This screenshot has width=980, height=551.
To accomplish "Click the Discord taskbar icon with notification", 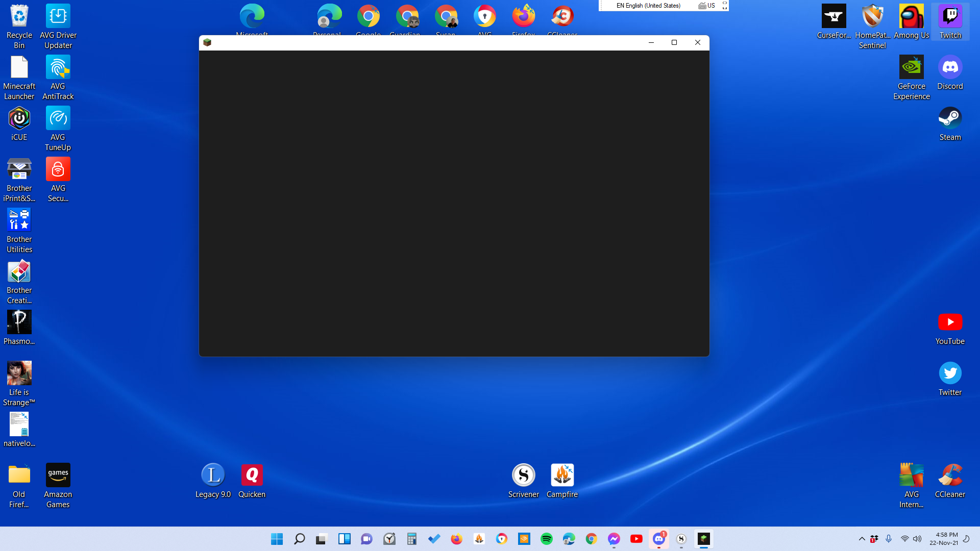I will [x=658, y=539].
